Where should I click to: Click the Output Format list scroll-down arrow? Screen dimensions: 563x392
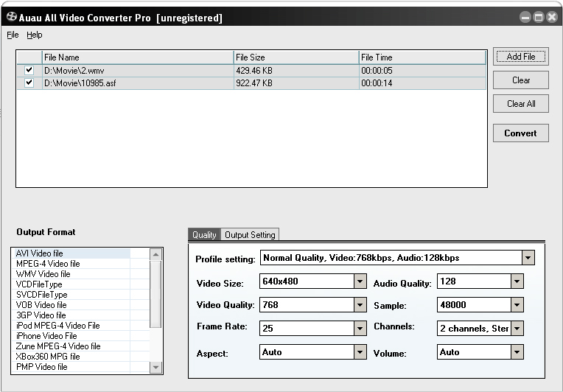[155, 367]
